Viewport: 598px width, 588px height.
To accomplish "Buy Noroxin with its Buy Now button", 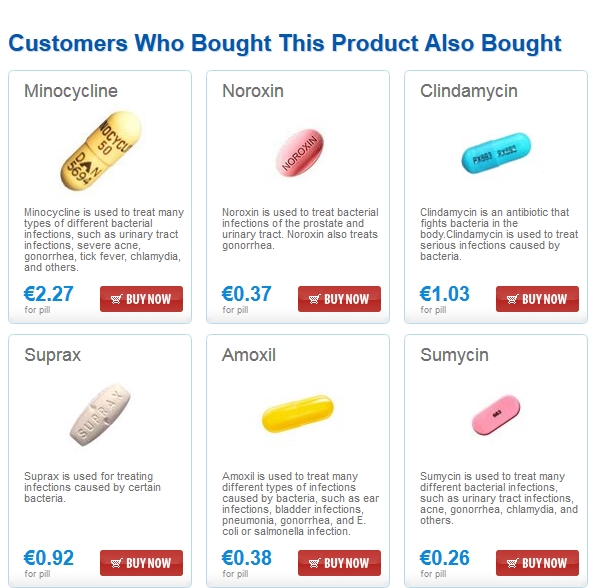I will (339, 299).
